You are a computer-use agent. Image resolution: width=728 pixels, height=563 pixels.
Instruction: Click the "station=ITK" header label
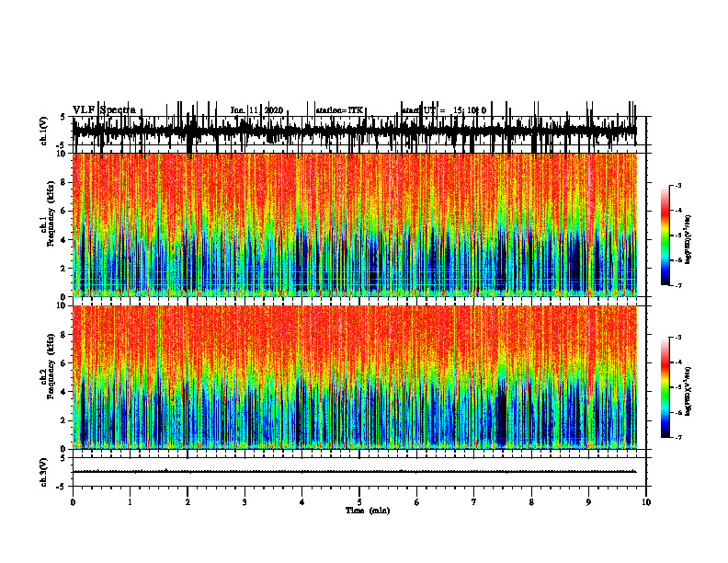click(x=339, y=110)
